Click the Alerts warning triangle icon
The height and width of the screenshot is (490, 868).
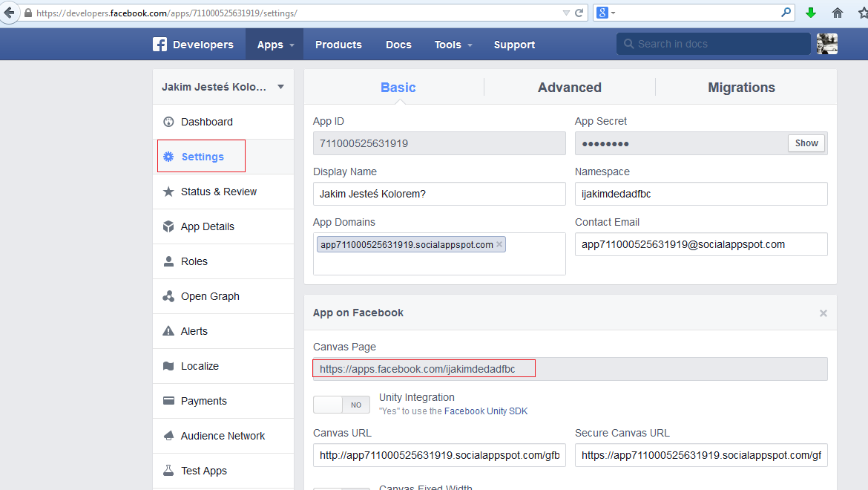[x=169, y=331]
